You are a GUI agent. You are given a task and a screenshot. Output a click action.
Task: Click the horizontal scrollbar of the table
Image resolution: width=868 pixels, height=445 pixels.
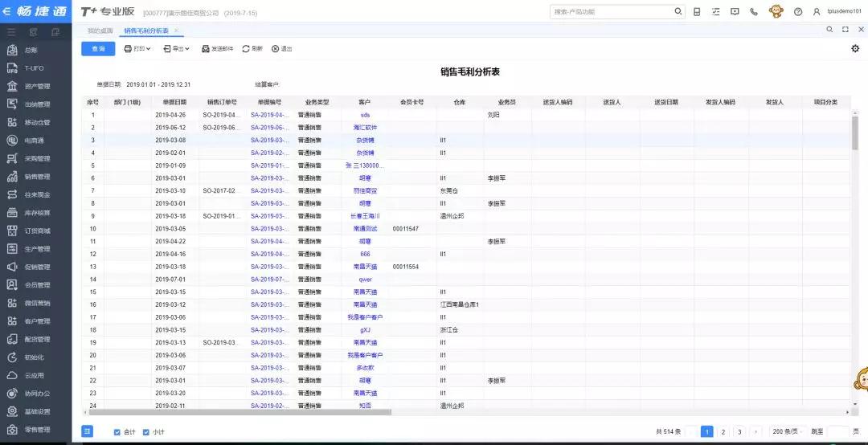click(x=240, y=412)
